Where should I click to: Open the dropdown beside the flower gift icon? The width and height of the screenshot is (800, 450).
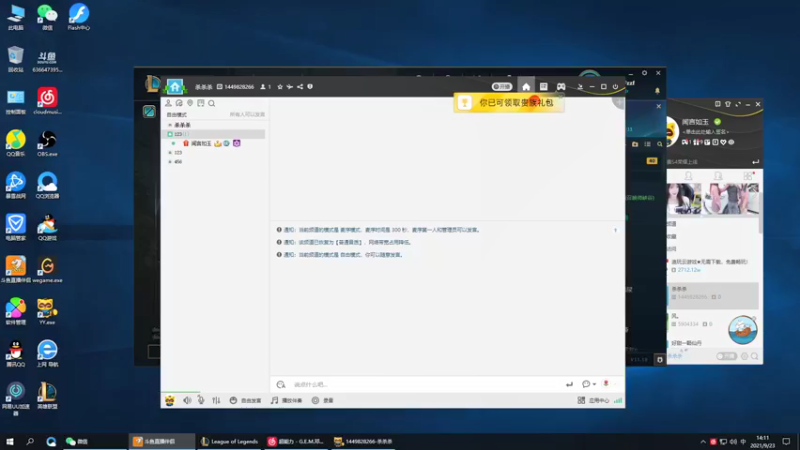coord(615,384)
